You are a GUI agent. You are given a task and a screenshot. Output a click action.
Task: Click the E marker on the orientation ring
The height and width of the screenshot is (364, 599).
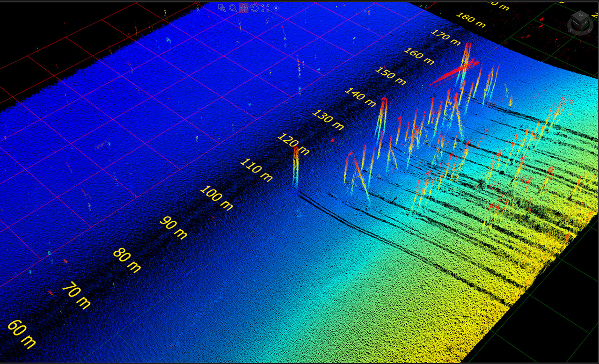(x=590, y=30)
